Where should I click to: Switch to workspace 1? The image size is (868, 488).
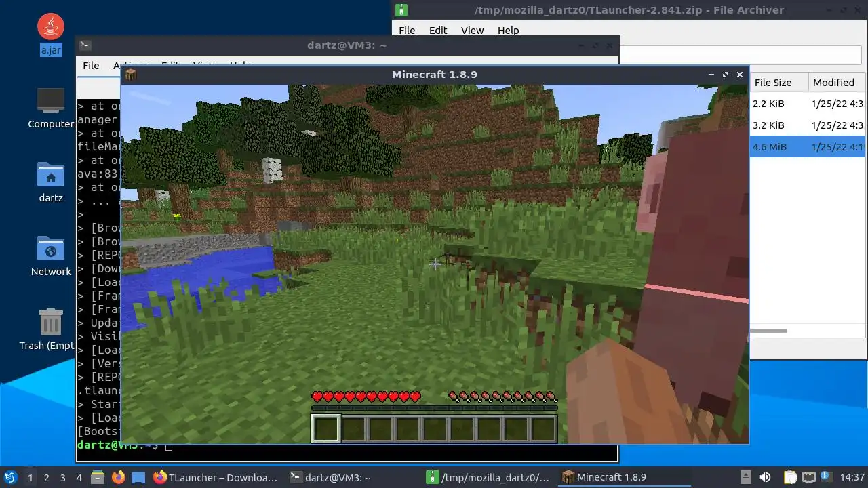coord(30,477)
